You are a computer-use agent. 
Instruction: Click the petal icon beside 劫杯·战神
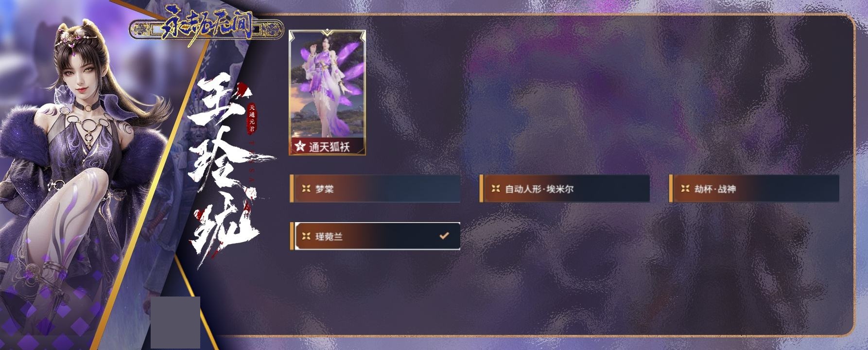pyautogui.click(x=685, y=189)
